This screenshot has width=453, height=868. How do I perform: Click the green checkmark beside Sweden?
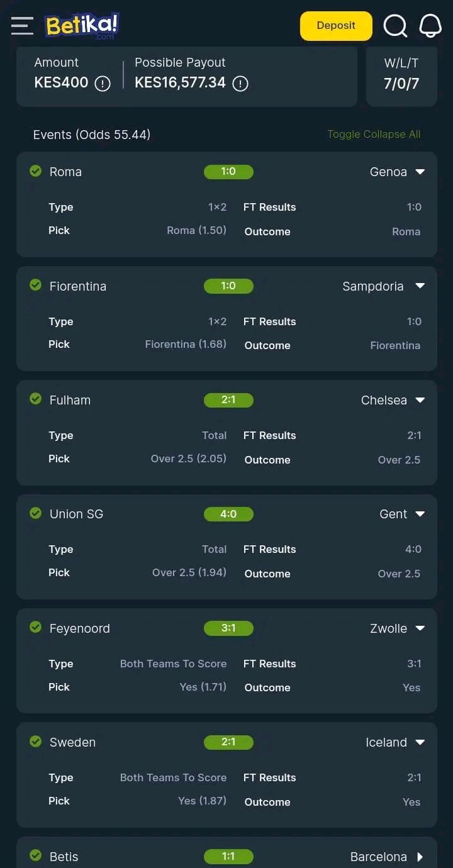coord(35,741)
